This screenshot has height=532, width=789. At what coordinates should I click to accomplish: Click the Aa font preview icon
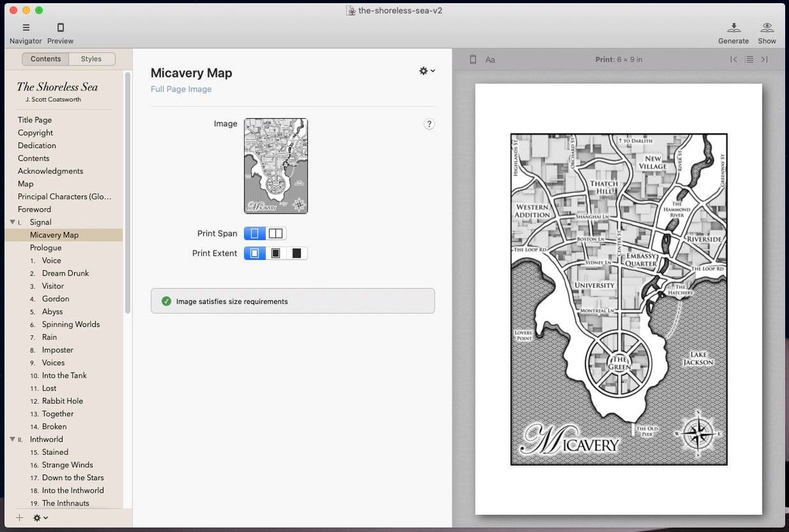pos(490,59)
